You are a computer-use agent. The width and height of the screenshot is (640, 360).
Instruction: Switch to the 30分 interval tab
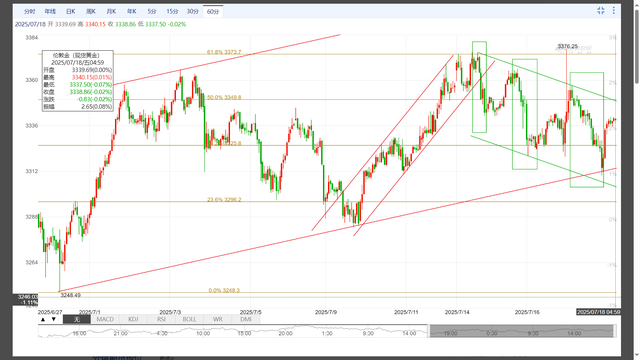coord(193,11)
